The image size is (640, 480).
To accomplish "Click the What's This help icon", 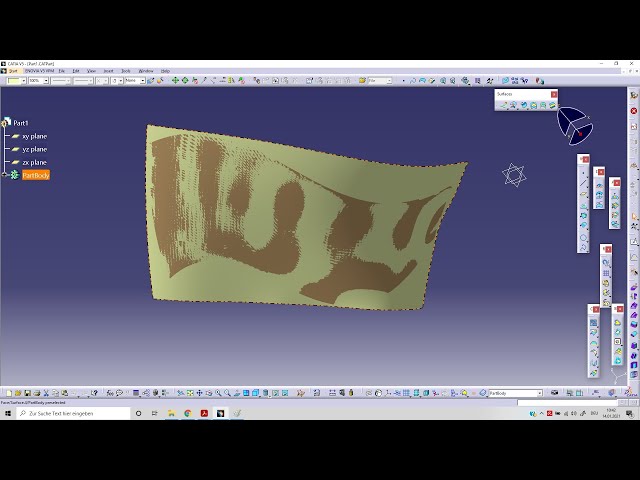I will (94, 393).
